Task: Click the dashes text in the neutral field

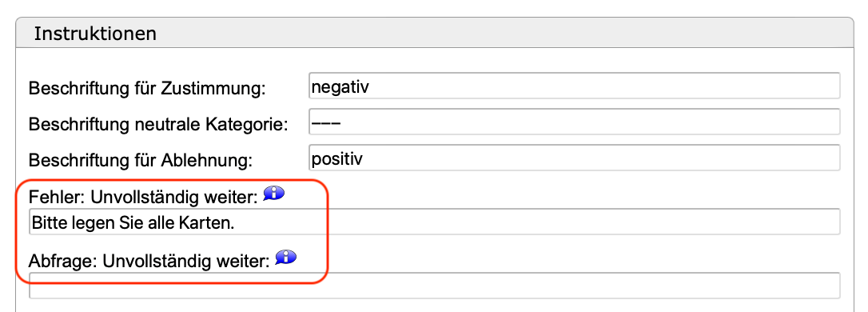Action: (325, 123)
